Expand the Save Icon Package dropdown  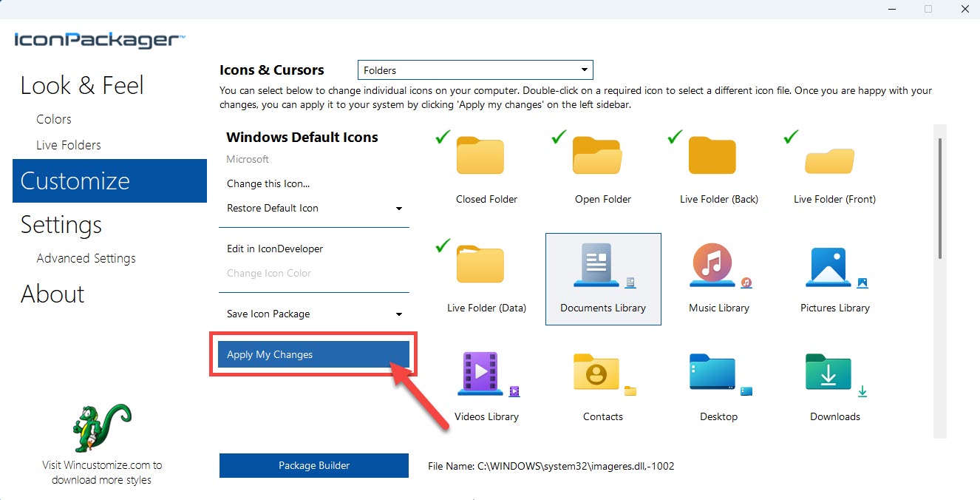click(x=399, y=314)
